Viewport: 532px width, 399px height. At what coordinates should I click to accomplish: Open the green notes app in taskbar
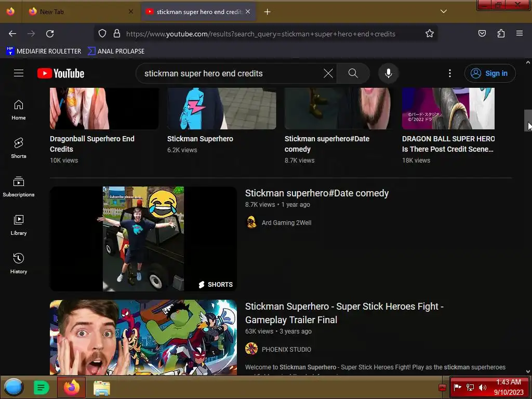(x=42, y=388)
